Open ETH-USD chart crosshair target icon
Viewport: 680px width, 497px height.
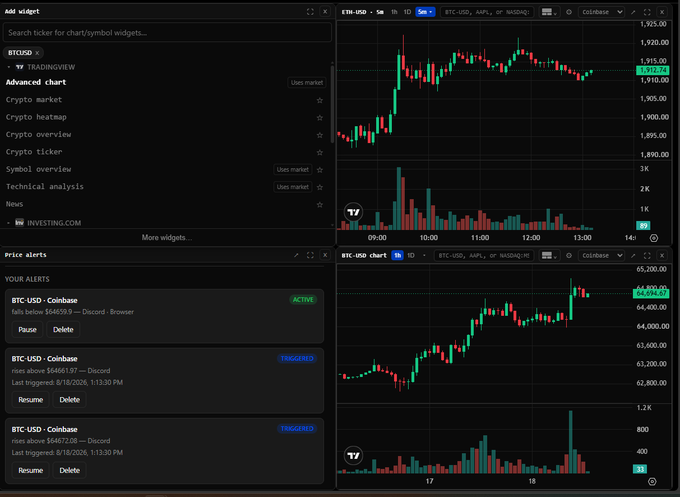coord(569,12)
